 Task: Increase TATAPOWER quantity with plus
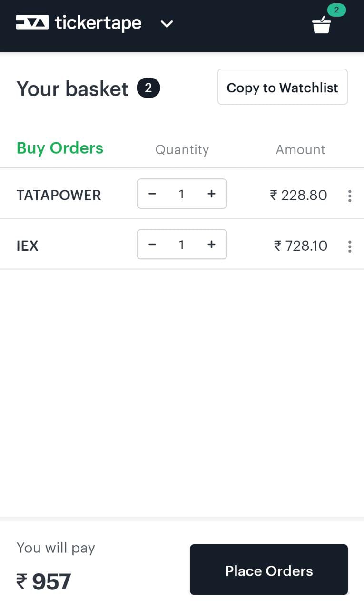[211, 194]
